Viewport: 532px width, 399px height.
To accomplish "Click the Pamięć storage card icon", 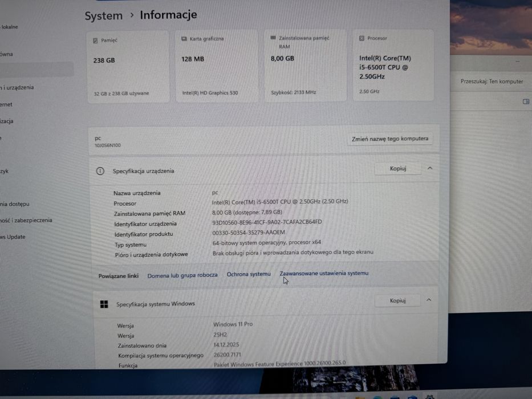I will pos(95,40).
